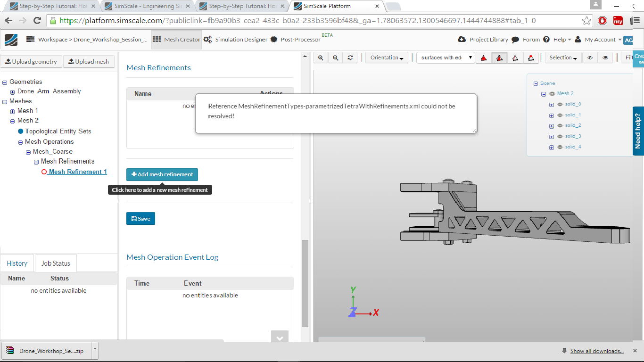
Task: Expand the Mesh 1 tree node
Action: (x=13, y=111)
